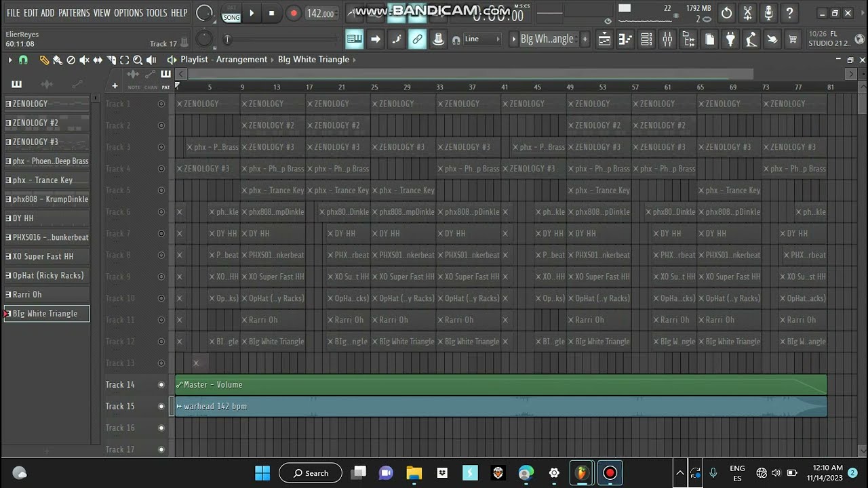The height and width of the screenshot is (488, 868).
Task: Open the Browser window icon
Action: point(688,39)
